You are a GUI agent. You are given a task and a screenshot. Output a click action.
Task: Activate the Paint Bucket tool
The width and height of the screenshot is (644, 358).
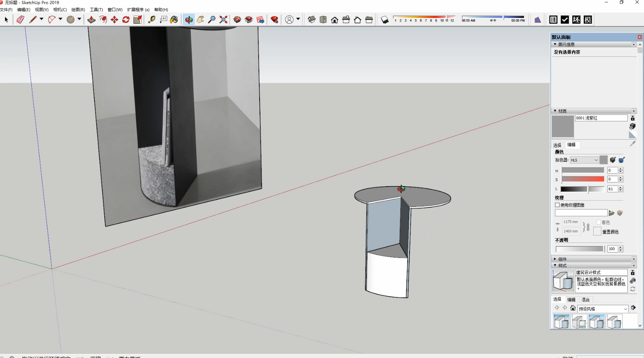[174, 19]
